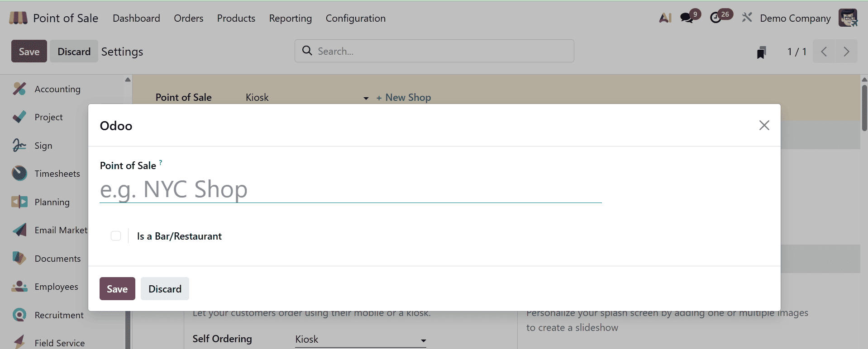
Task: Click the + New Shop link
Action: 404,98
